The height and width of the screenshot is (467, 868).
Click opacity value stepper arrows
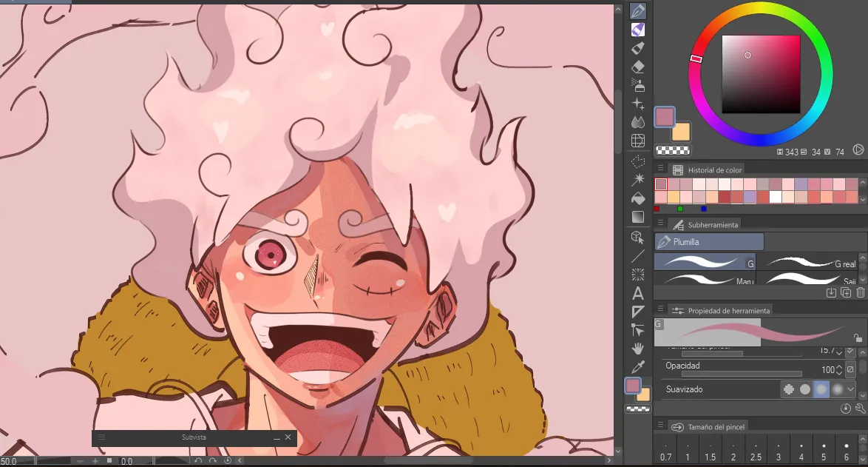(x=840, y=369)
